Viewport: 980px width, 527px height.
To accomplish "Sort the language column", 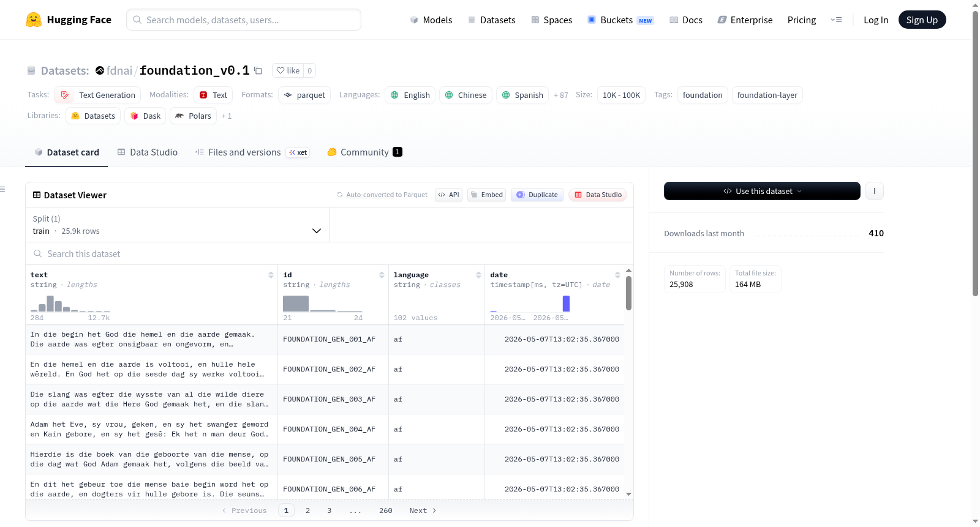I will (478, 275).
